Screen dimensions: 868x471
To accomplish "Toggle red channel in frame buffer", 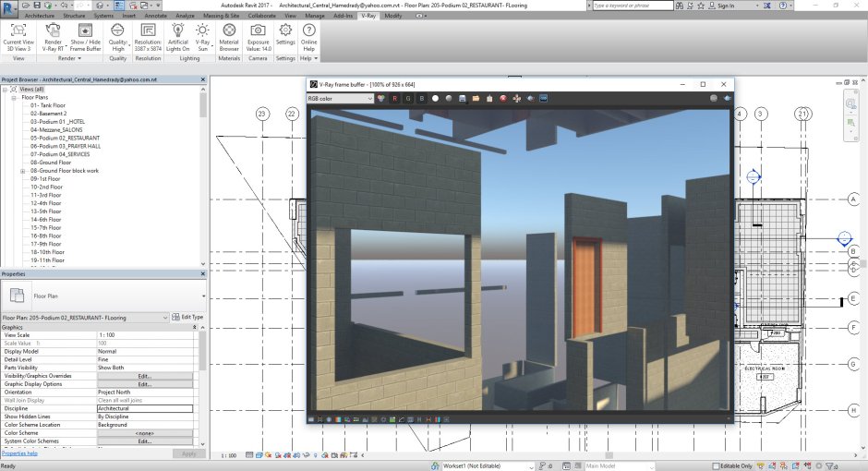I will coord(395,98).
